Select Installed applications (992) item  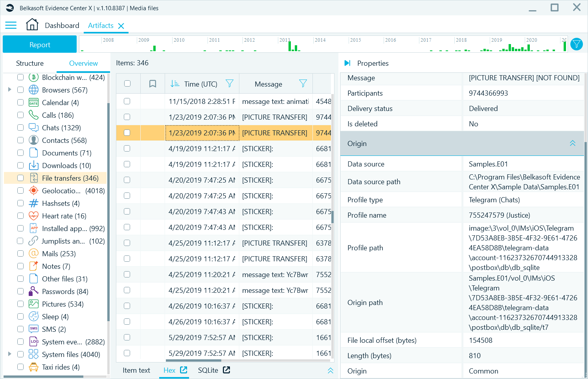73,228
